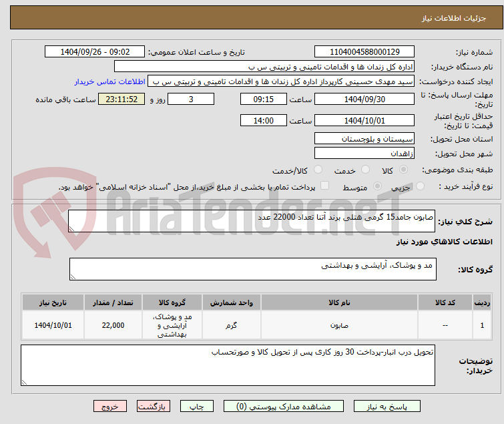
Task: Click the price validity date 1404/10/01
Action: 364,121
